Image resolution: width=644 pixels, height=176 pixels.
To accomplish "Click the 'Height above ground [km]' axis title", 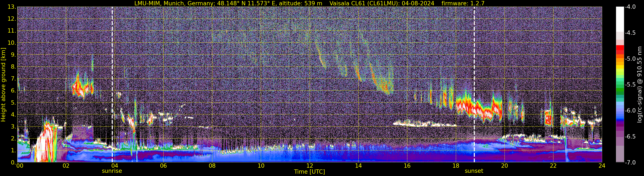I will pos(3,85).
